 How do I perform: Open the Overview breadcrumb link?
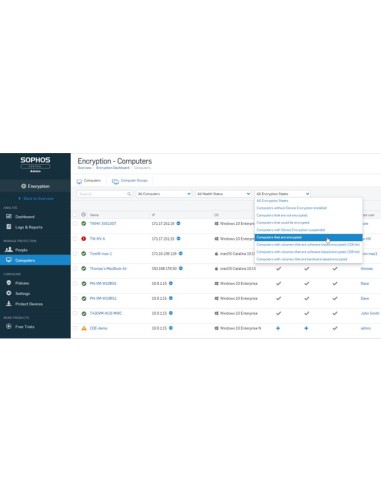pyautogui.click(x=84, y=168)
